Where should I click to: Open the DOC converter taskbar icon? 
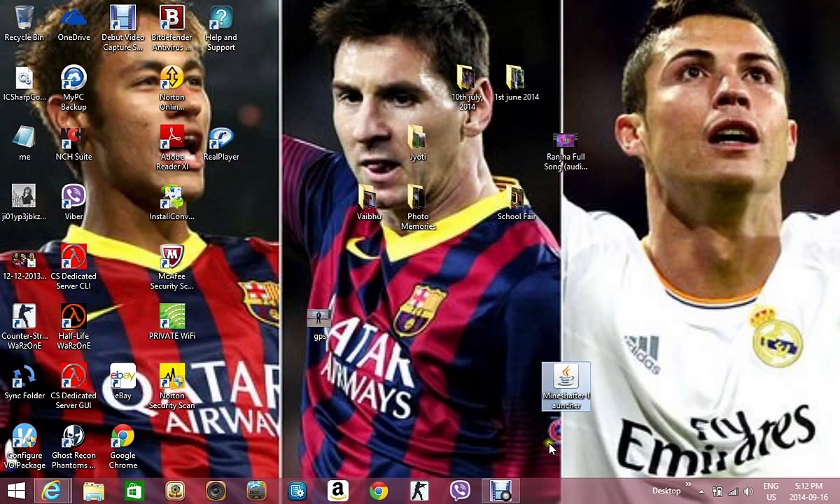tap(256, 491)
